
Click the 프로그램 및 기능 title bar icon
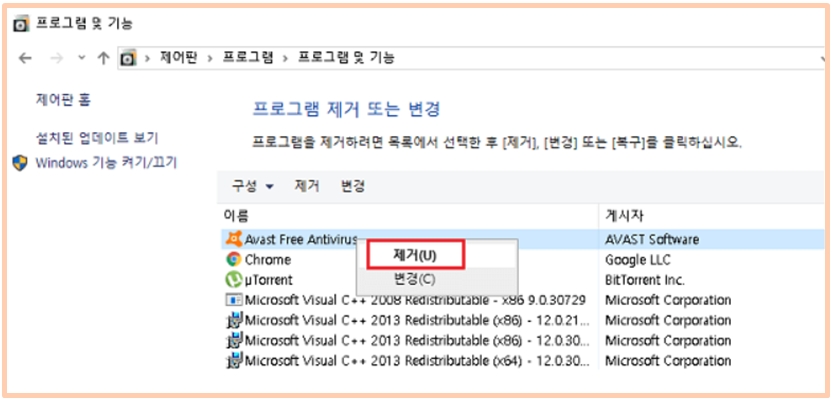point(21,24)
